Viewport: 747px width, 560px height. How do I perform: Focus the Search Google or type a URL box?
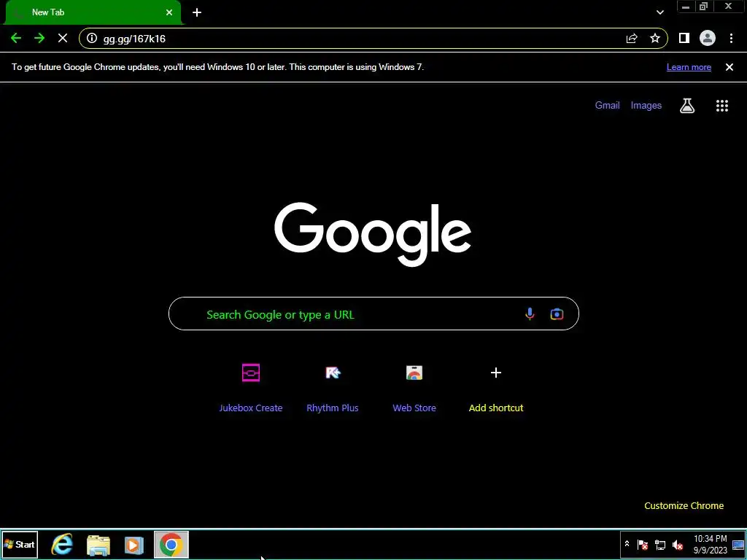click(373, 314)
